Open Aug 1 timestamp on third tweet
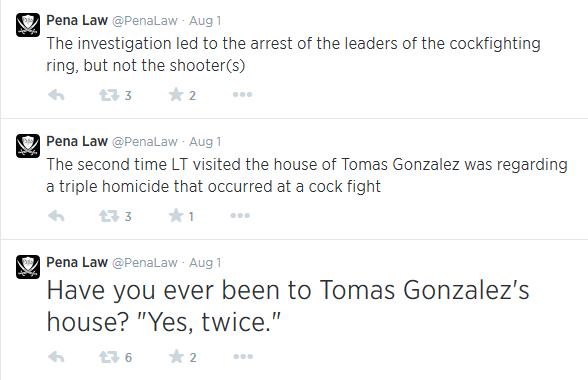The width and height of the screenshot is (588, 380). point(205,263)
